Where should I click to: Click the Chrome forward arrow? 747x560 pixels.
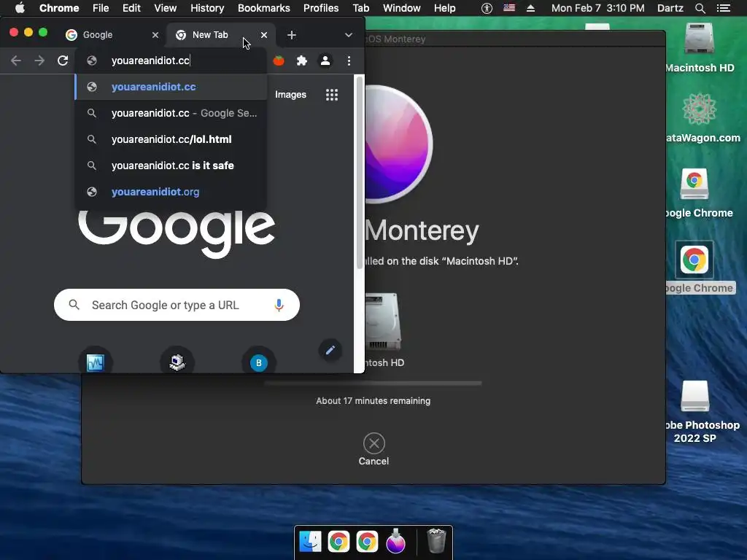click(x=39, y=61)
